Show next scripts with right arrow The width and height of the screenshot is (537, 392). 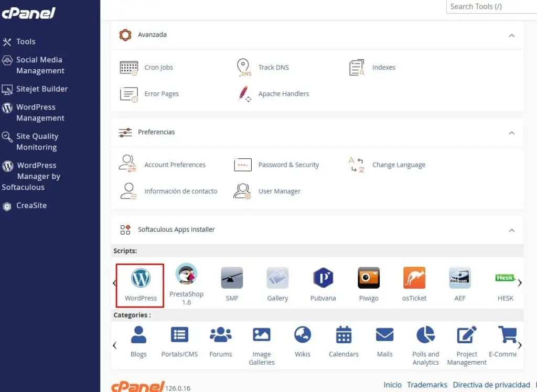click(x=520, y=283)
